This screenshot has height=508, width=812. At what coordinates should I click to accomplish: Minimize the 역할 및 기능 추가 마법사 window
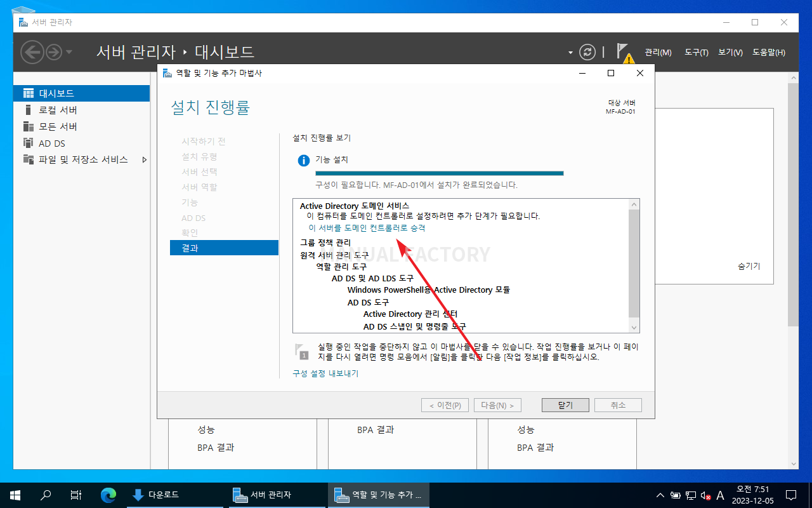tap(582, 73)
